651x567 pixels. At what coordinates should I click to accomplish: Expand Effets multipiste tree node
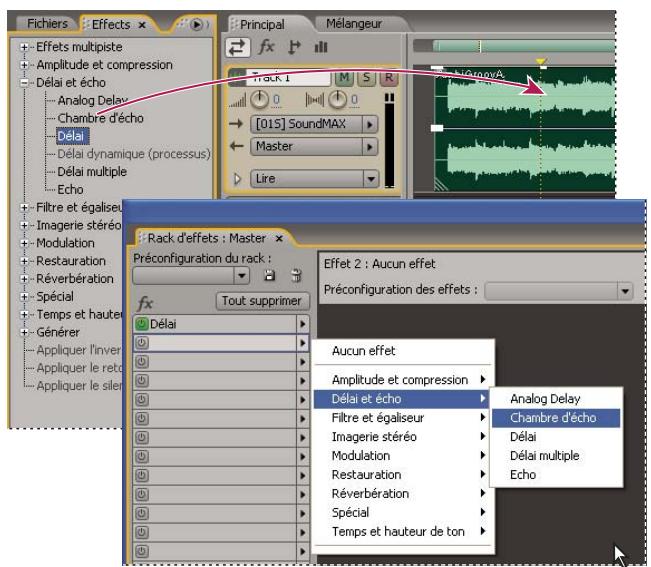pos(24,47)
